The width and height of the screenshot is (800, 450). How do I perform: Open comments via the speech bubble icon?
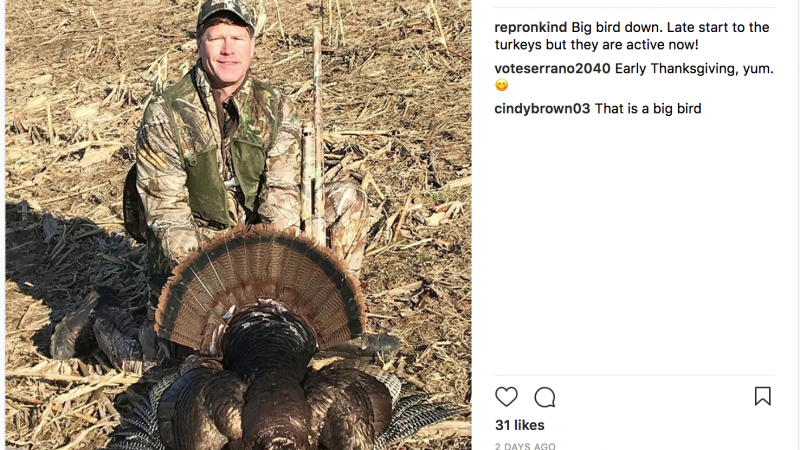tap(544, 397)
